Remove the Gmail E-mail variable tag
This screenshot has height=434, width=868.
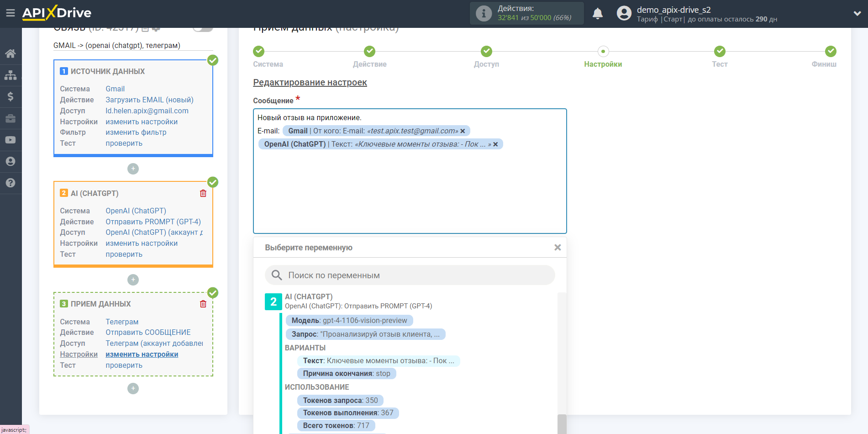(x=463, y=131)
